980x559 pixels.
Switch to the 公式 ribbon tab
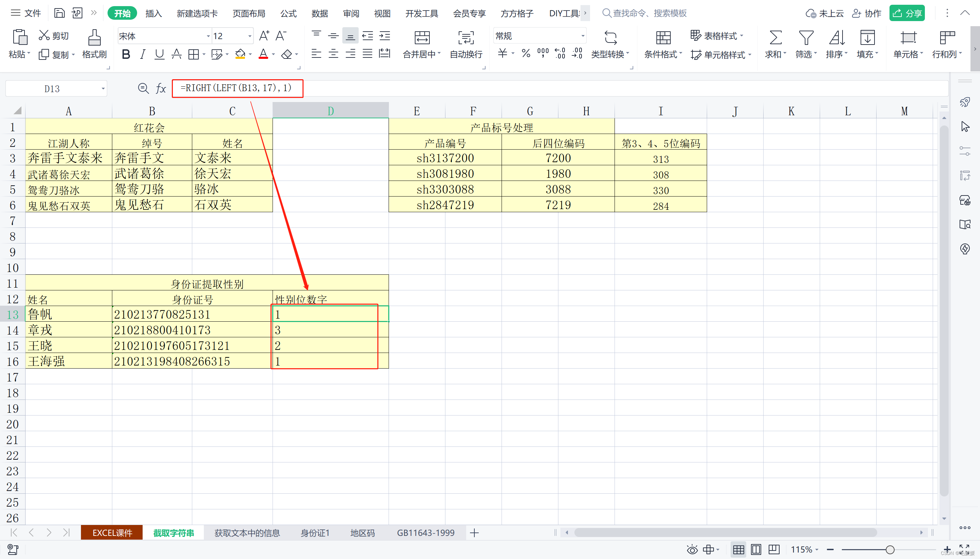pos(288,14)
